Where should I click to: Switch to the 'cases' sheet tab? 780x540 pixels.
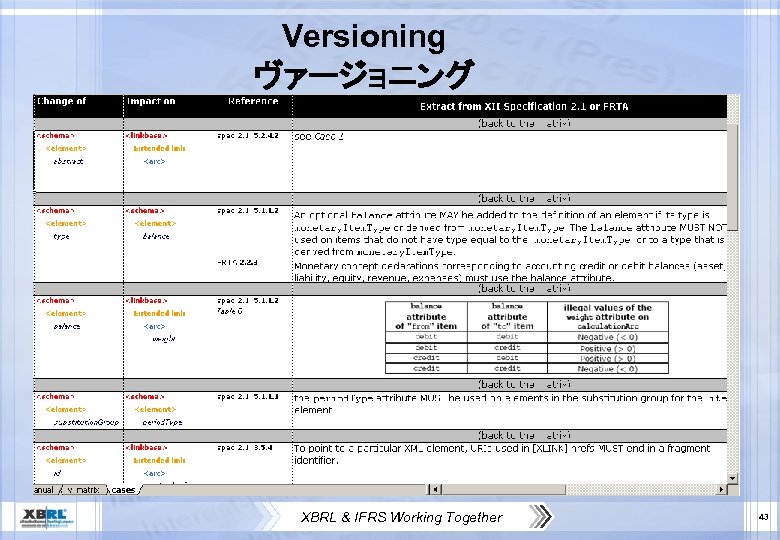(123, 490)
